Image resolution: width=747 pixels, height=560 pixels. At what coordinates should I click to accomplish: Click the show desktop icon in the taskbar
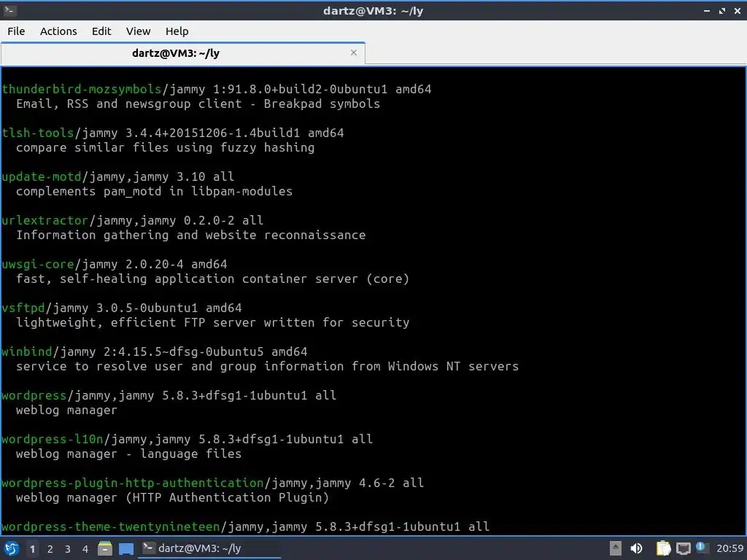pyautogui.click(x=126, y=548)
